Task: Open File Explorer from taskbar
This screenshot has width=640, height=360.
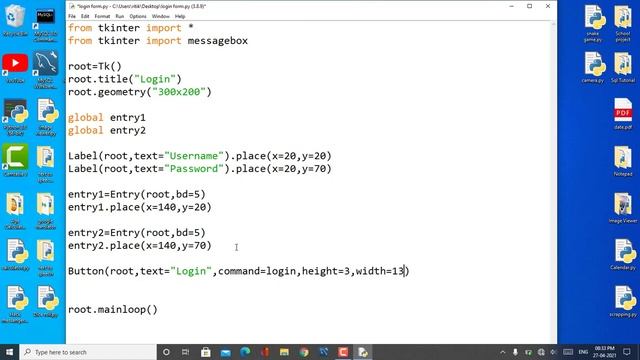Action: pyautogui.click(x=284, y=352)
